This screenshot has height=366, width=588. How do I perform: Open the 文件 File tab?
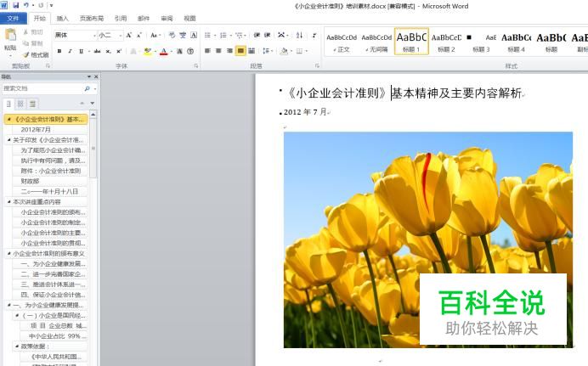point(13,18)
